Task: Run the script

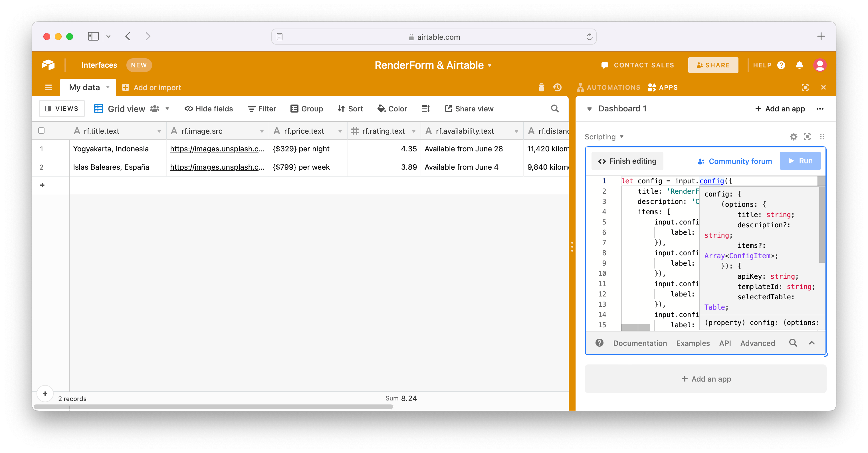Action: 800,161
